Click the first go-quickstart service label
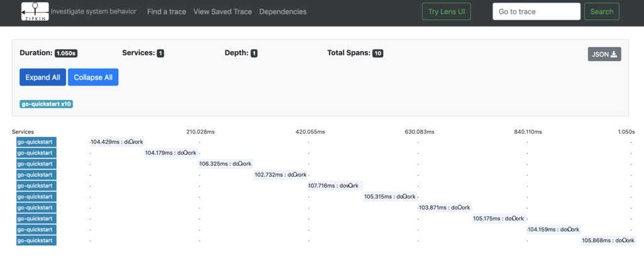 point(36,142)
